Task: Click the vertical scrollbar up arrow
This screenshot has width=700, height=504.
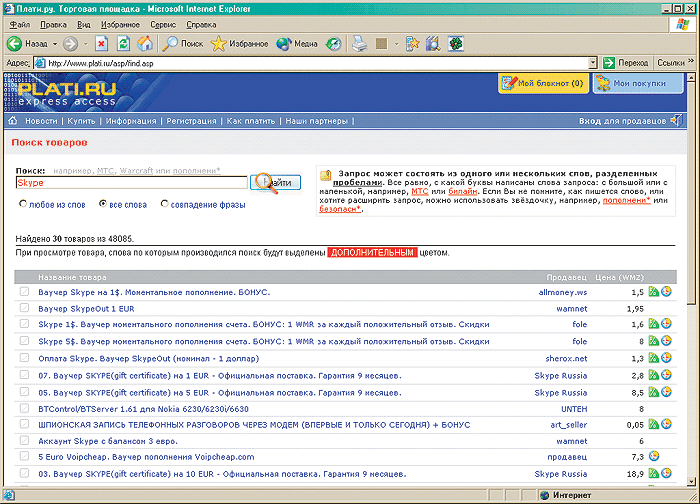Action: click(692, 78)
